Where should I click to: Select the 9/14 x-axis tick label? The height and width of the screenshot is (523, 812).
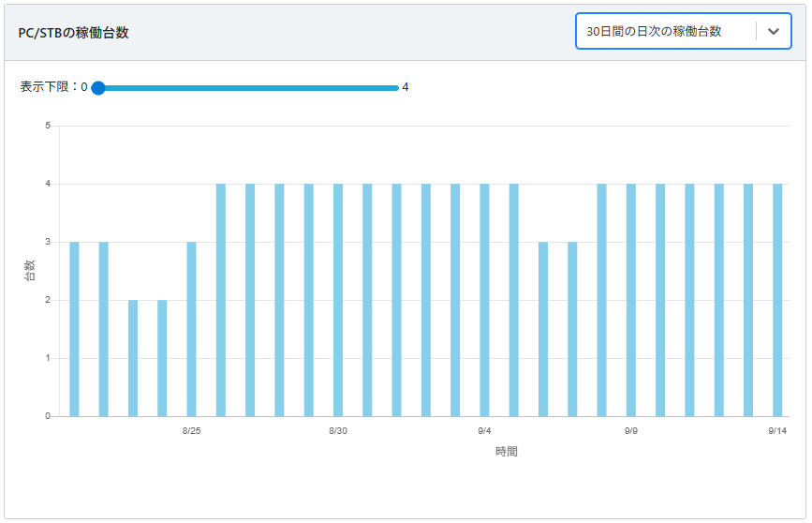pos(776,431)
